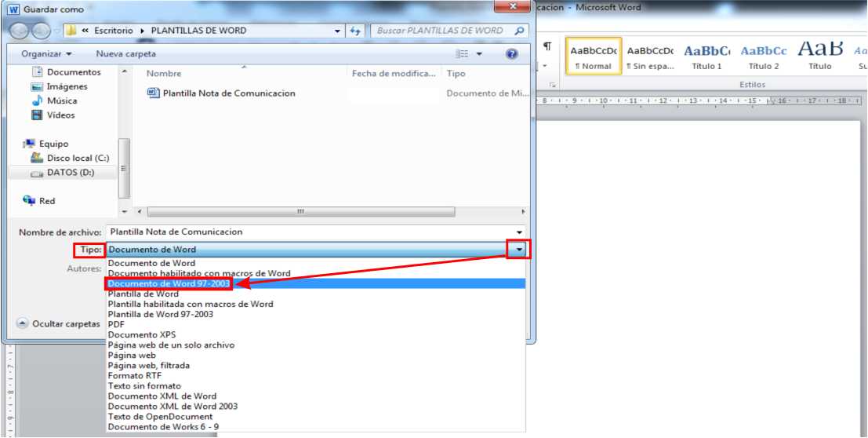The image size is (868, 438).
Task: Toggle paragraph marks pilcrow icon in Word
Action: (547, 46)
